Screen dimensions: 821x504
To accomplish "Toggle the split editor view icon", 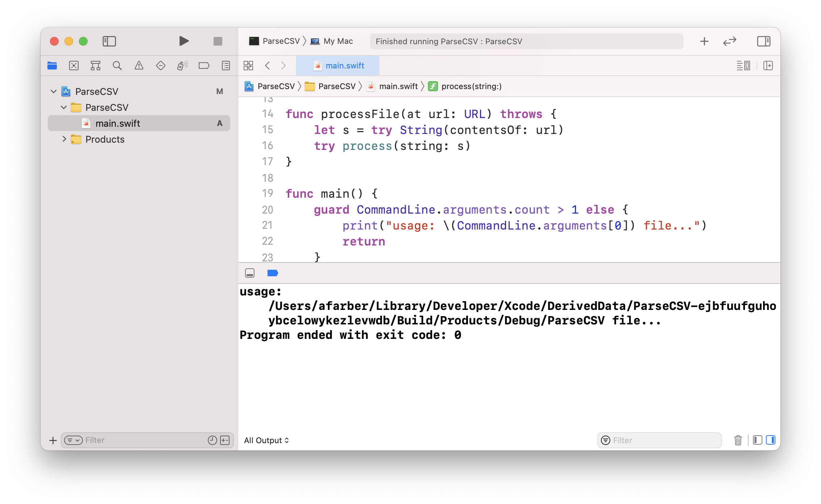I will [x=768, y=65].
